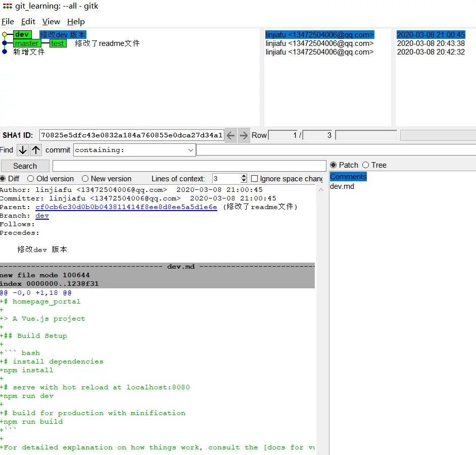This screenshot has width=476, height=455.
Task: Select the Diff radio button
Action: pos(3,179)
